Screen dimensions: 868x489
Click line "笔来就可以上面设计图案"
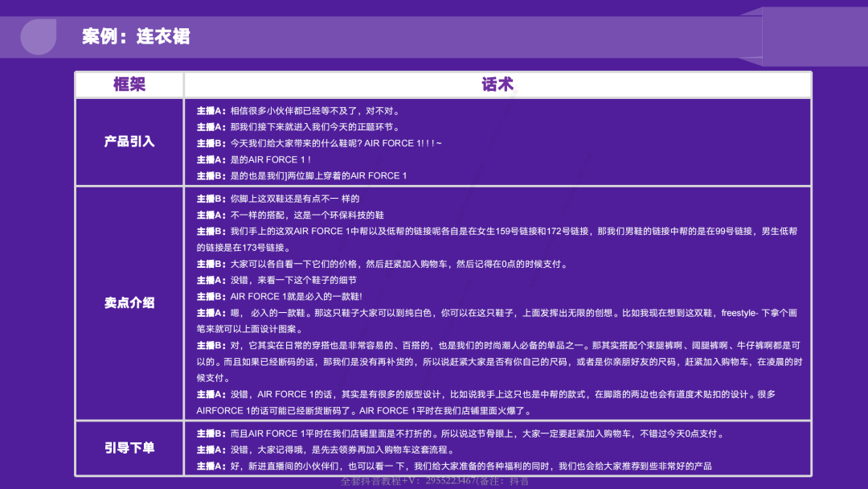click(x=249, y=329)
